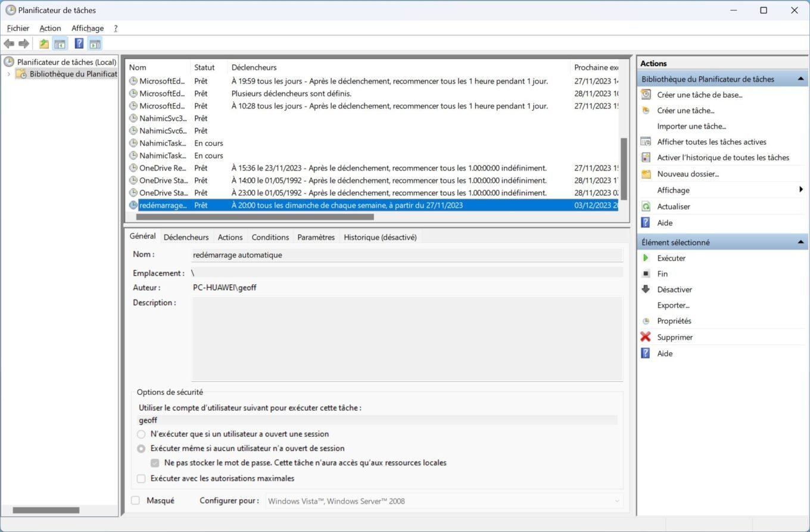Click the empty Description text area
Screen dimensions: 810x532
[x=407, y=339]
